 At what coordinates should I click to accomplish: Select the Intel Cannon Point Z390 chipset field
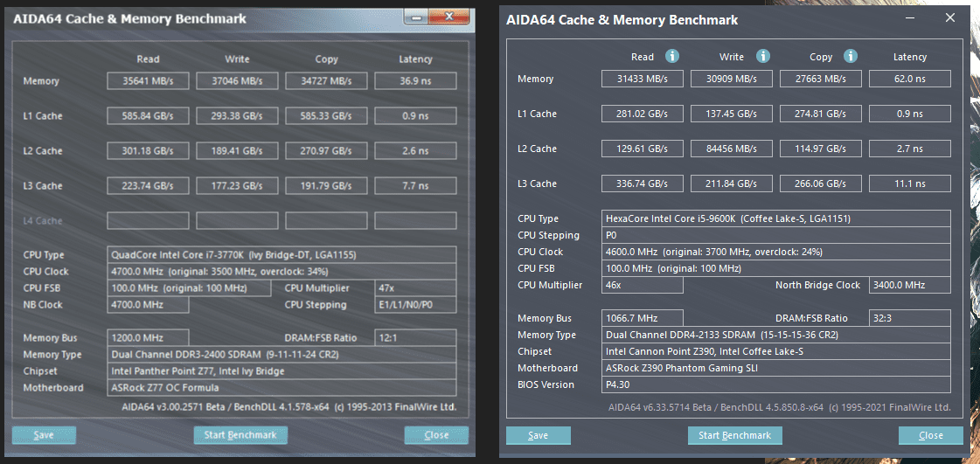pos(776,351)
